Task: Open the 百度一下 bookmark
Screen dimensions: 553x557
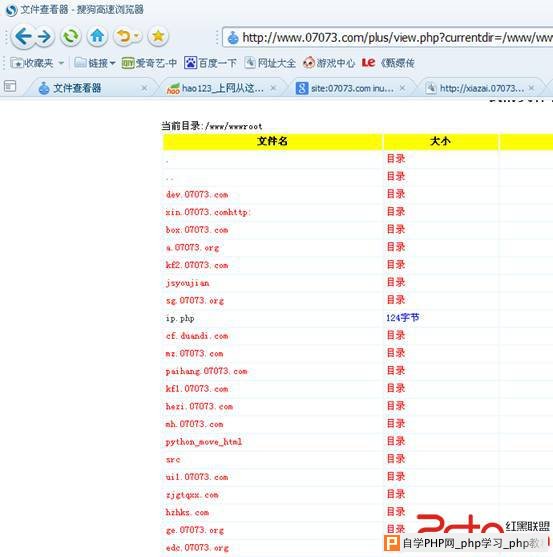Action: [210, 63]
